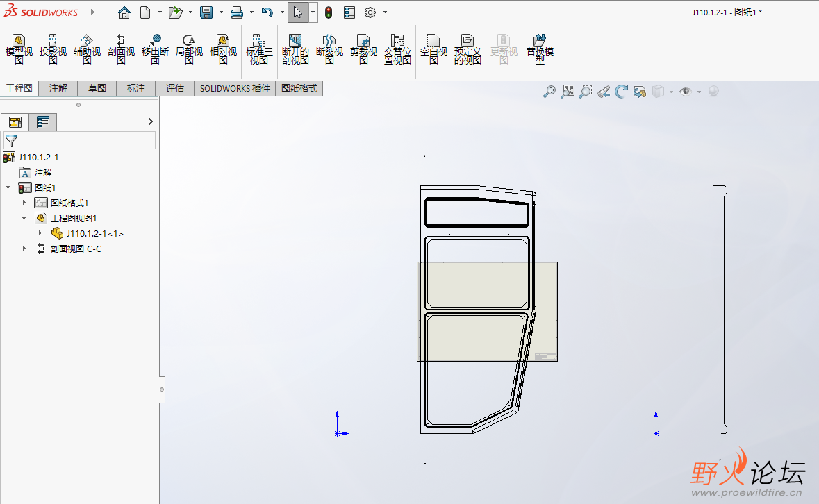
Task: Open the 标注 tab
Action: pos(135,88)
